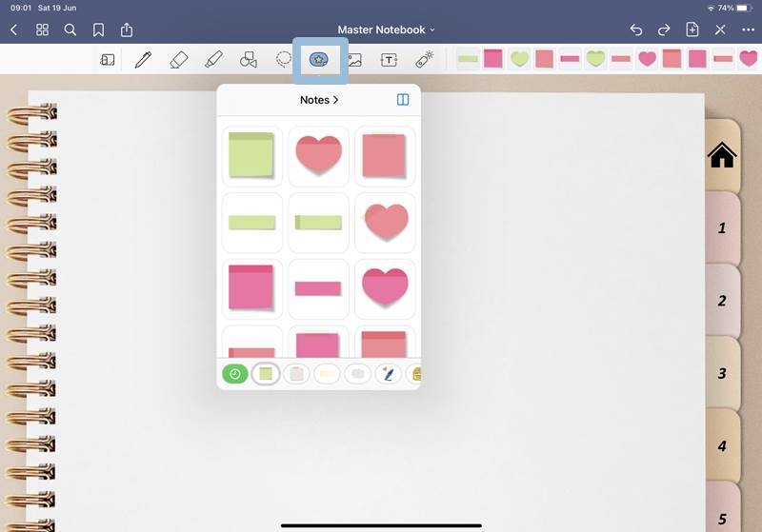This screenshot has width=762, height=532.
Task: Select the Laser pointer tool
Action: [x=424, y=60]
